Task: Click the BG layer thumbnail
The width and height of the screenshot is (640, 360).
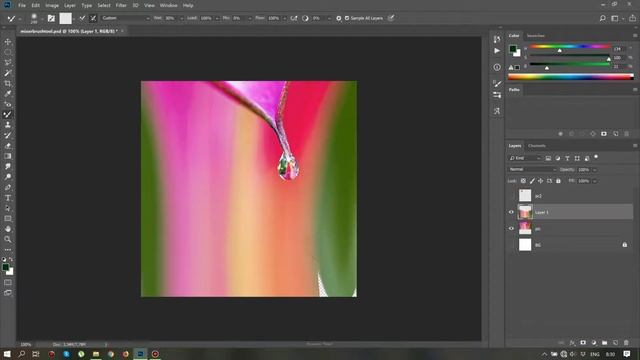Action: [x=525, y=244]
